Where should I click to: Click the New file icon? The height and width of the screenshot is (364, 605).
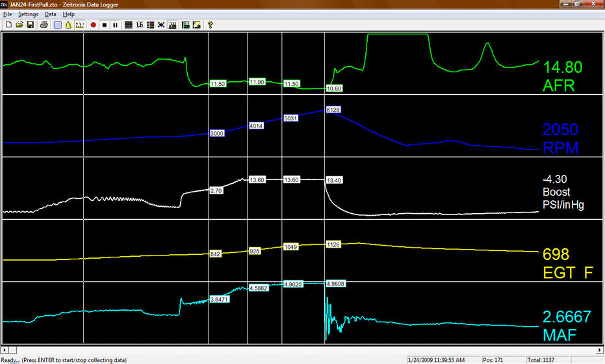coord(9,25)
